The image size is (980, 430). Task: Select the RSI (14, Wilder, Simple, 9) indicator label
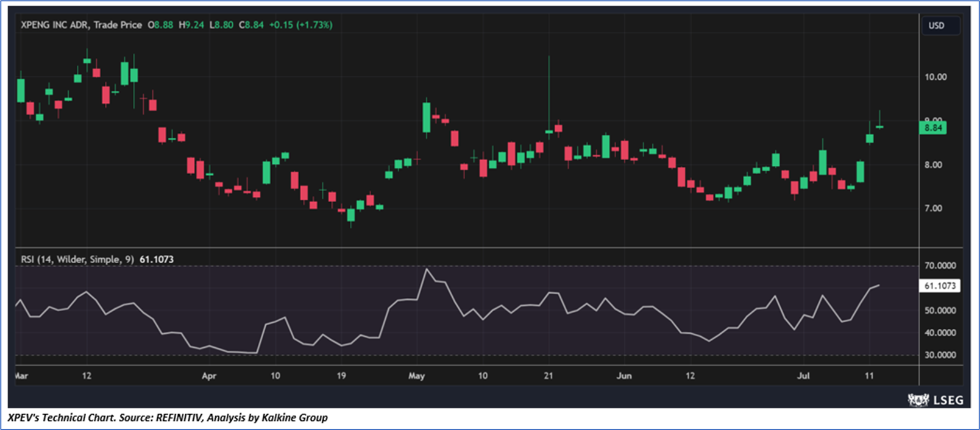pos(77,259)
